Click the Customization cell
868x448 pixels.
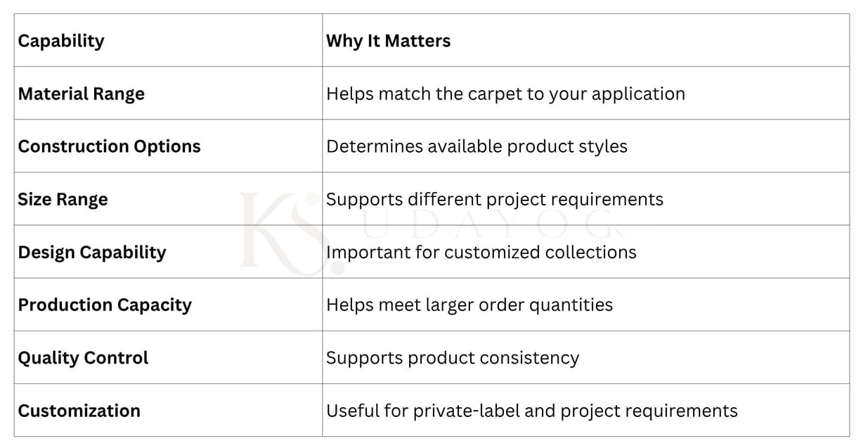click(x=168, y=409)
